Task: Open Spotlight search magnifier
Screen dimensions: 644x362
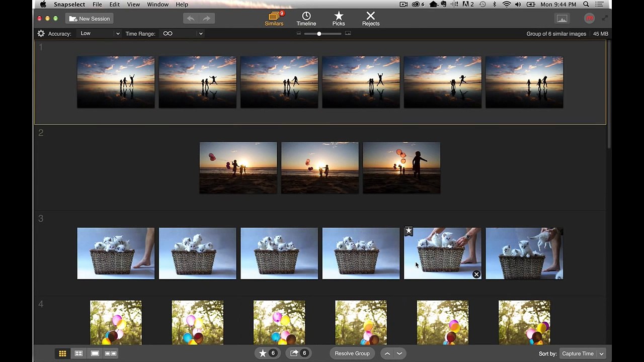Action: pyautogui.click(x=586, y=5)
